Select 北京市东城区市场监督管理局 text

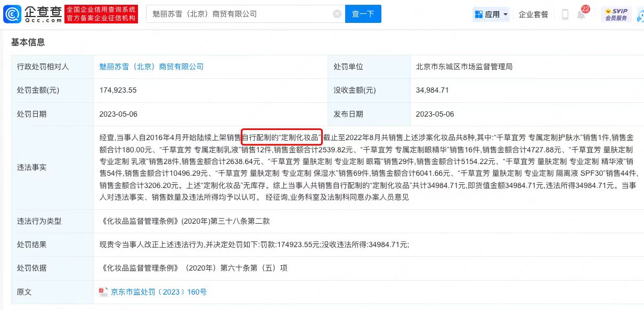(464, 67)
